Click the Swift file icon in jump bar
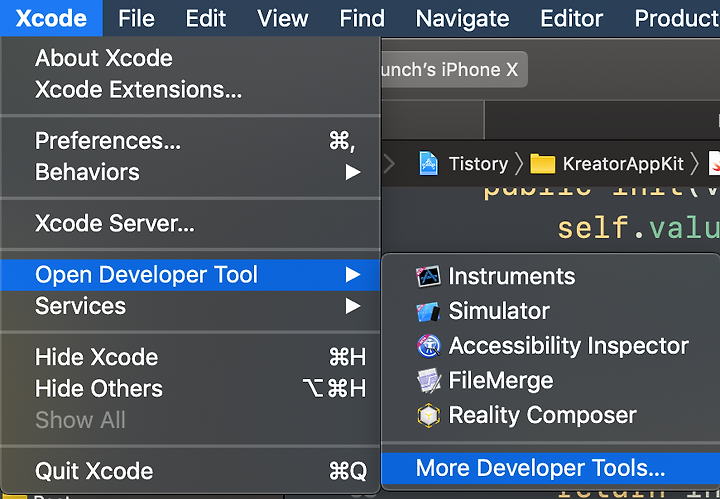720x499 pixels. 714,164
